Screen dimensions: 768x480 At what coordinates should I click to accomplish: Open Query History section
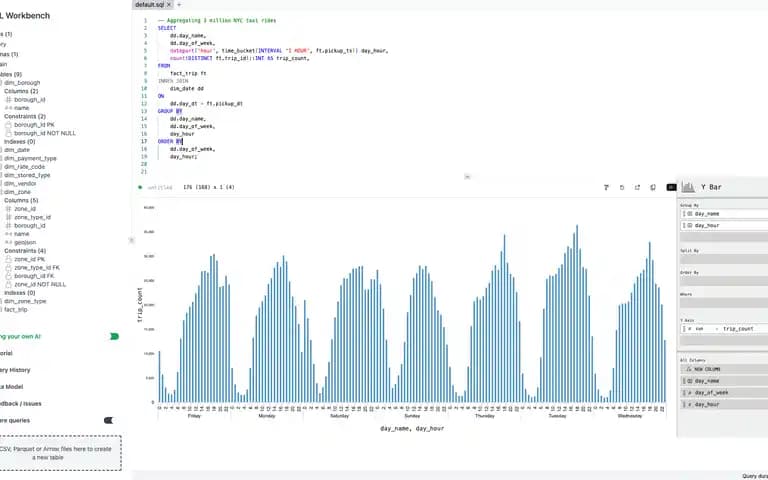pyautogui.click(x=15, y=370)
